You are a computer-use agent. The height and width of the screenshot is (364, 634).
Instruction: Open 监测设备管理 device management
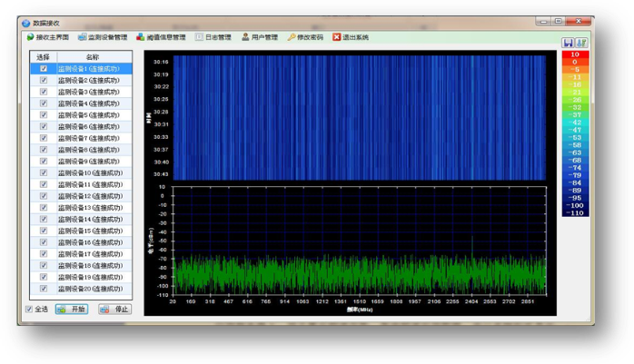point(103,37)
